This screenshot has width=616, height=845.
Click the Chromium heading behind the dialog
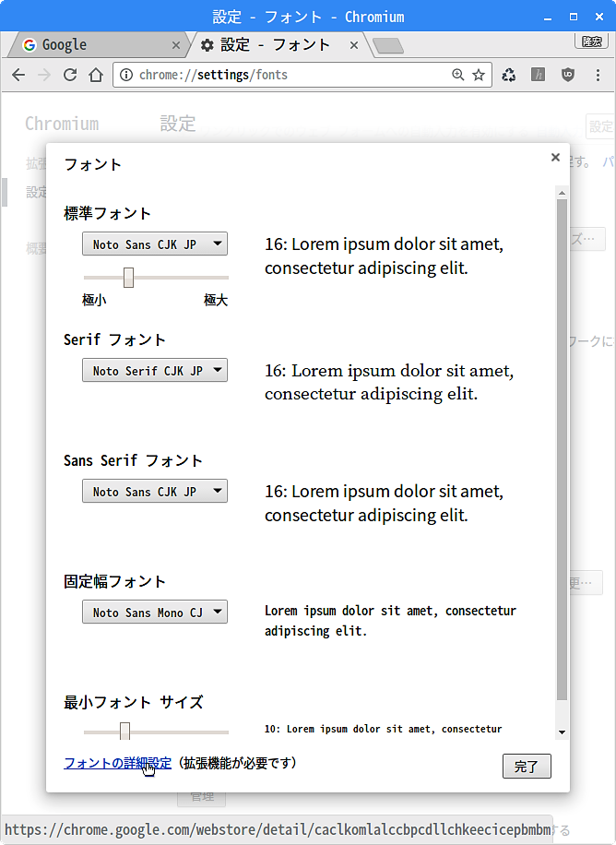point(62,124)
